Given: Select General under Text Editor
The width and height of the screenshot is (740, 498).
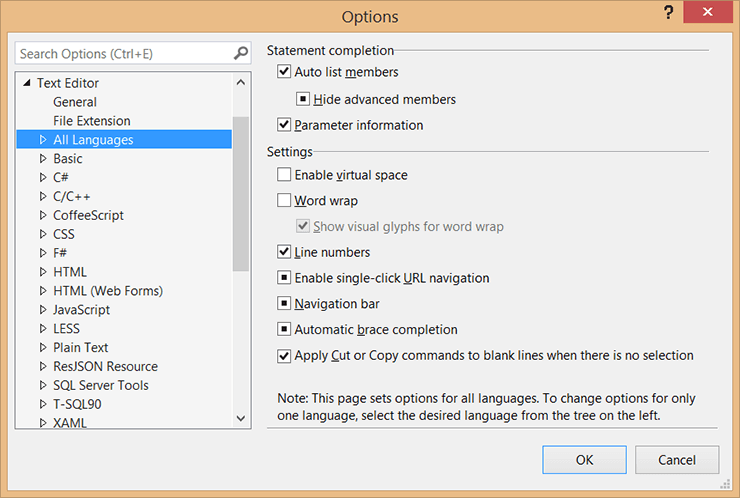Looking at the screenshot, I should point(75,102).
